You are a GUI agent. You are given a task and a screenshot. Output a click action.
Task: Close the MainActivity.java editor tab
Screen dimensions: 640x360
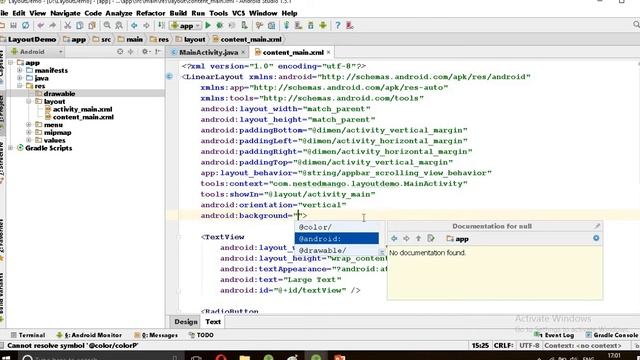point(243,52)
